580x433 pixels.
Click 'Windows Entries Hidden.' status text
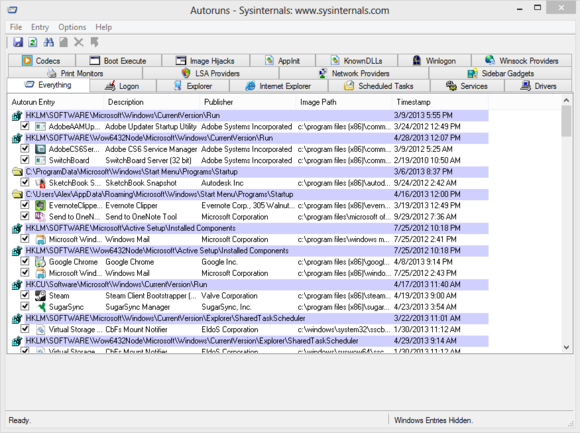pyautogui.click(x=434, y=420)
